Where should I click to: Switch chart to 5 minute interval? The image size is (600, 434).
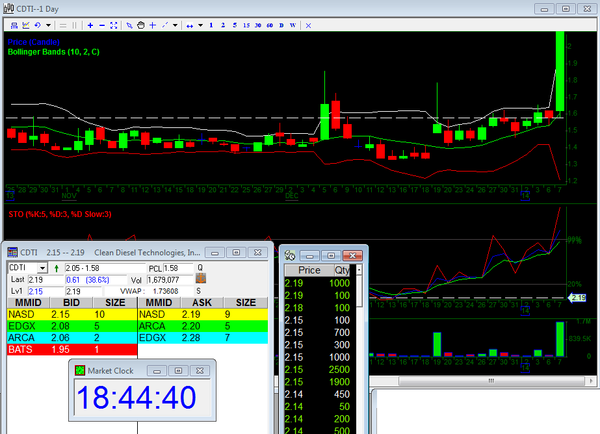(x=235, y=25)
